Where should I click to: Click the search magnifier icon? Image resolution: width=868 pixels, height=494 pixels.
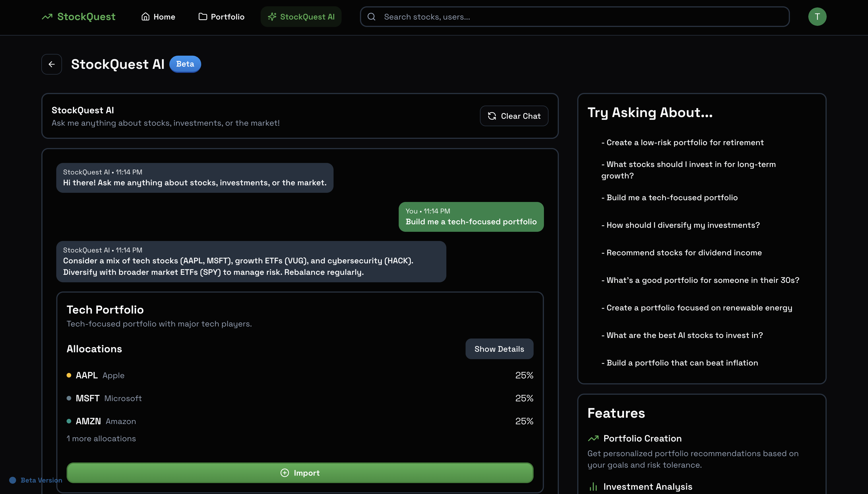coord(371,17)
